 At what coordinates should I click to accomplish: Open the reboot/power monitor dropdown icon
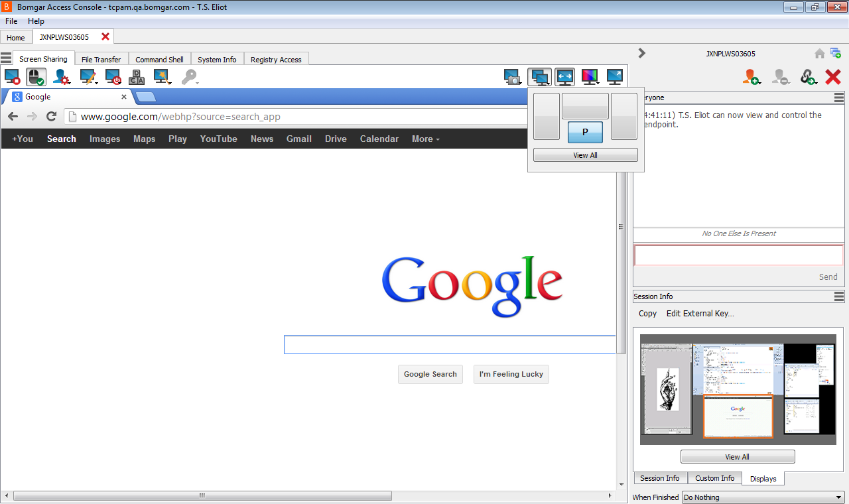(x=113, y=78)
